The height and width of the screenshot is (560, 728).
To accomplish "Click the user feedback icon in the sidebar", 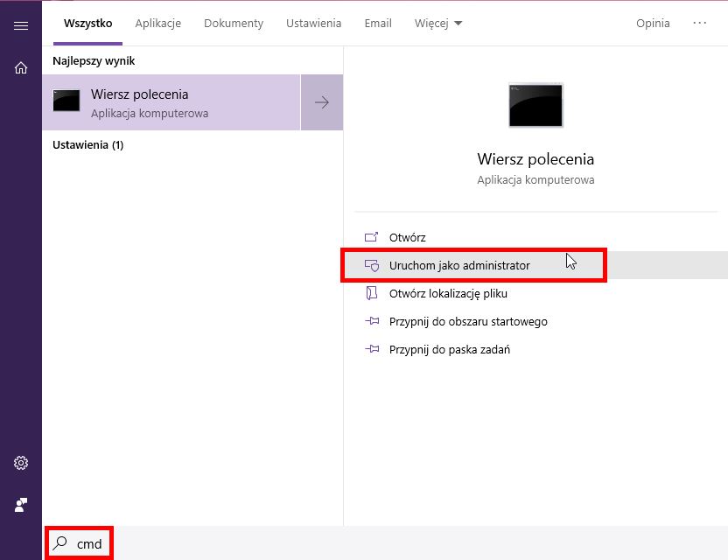I will coord(21,504).
